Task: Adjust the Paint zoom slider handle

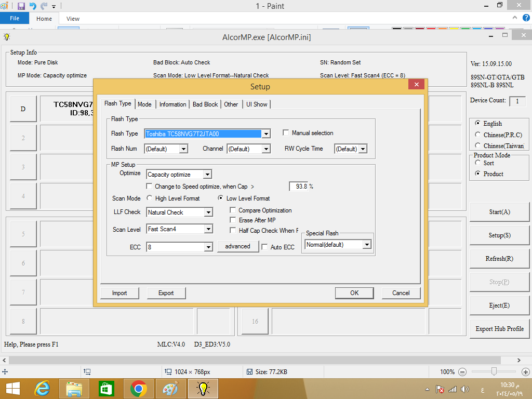Action: [x=494, y=372]
